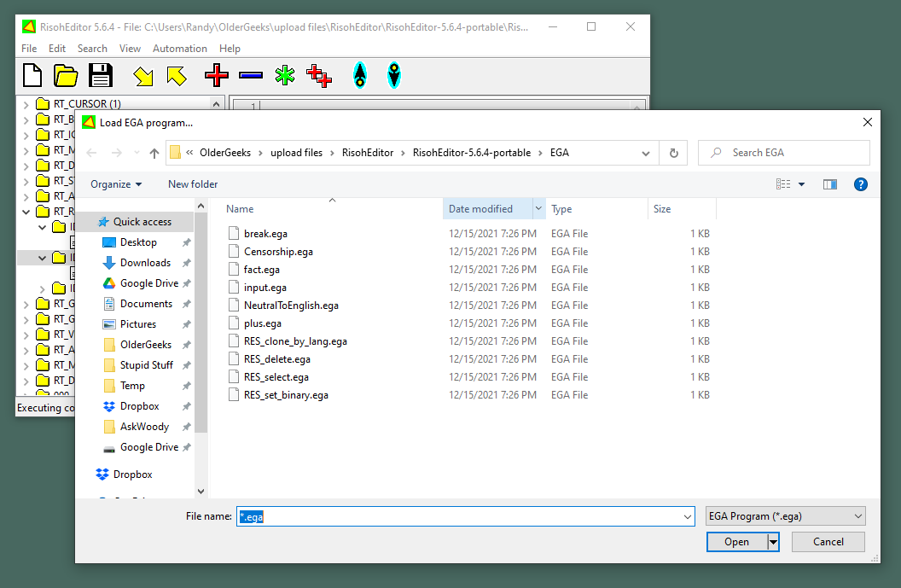Open the dialog Help question mark
Viewport: 901px width, 588px height.
click(860, 184)
